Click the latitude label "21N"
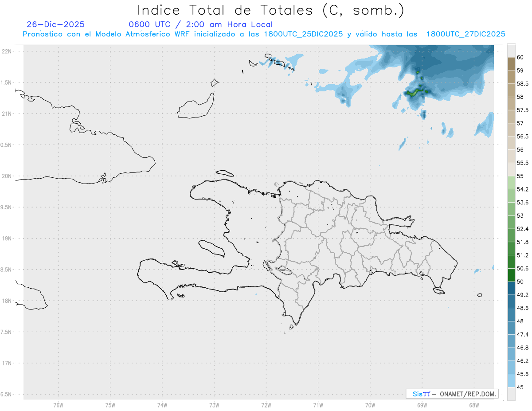532x411 pixels. pyautogui.click(x=8, y=114)
